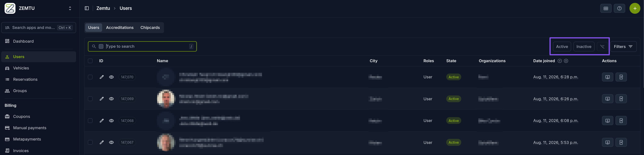Image resolution: width=644 pixels, height=155 pixels.
Task: Tick the select-all checkbox in table header
Action: coord(90,61)
